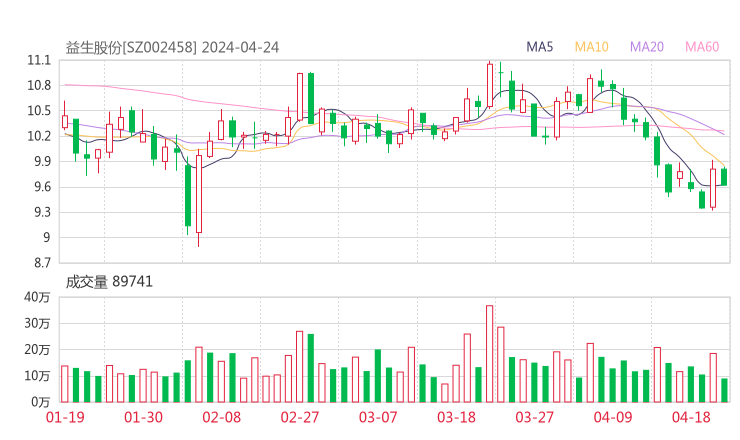Click the 8.7 price axis label
Viewport: 740px width, 440px height.
pos(41,263)
